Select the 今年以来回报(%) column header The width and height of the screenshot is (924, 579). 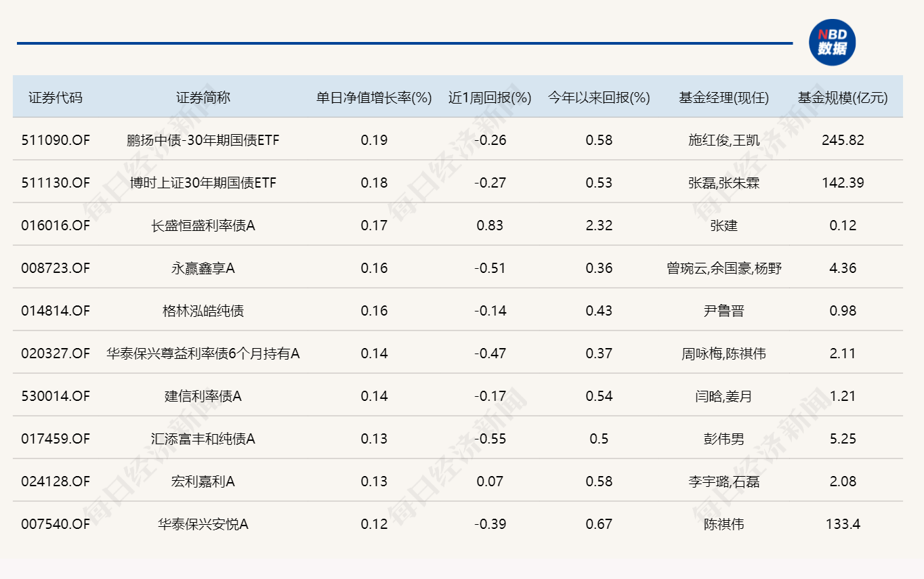598,97
